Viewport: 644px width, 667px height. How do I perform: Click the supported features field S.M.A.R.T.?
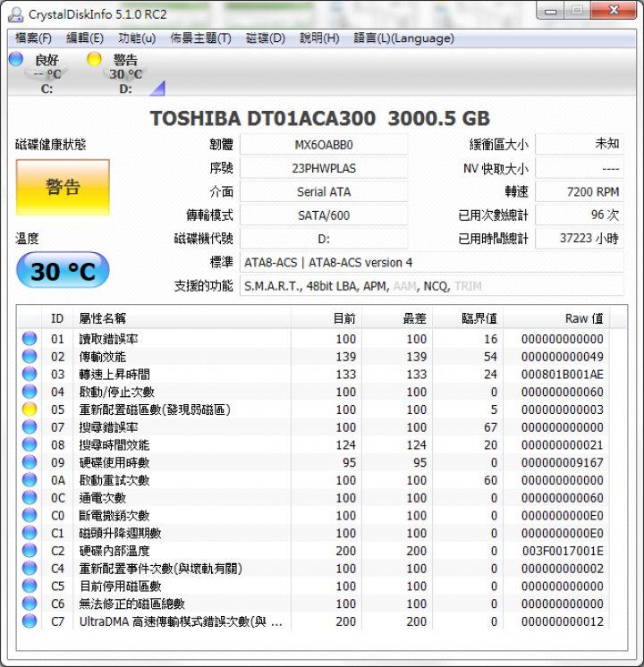[432, 286]
